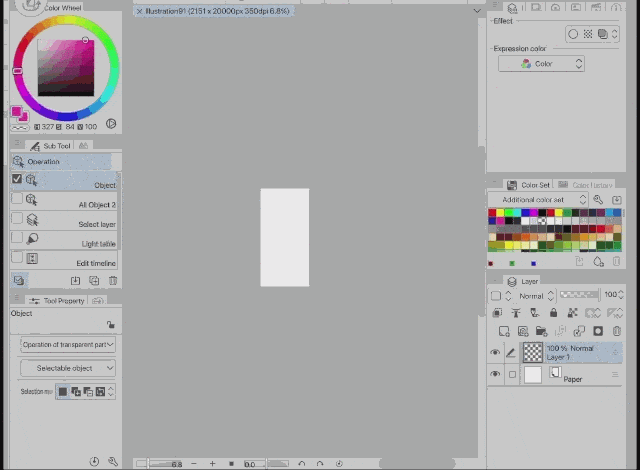Click the zoom out minus icon
640x470 pixels.
pyautogui.click(x=194, y=463)
